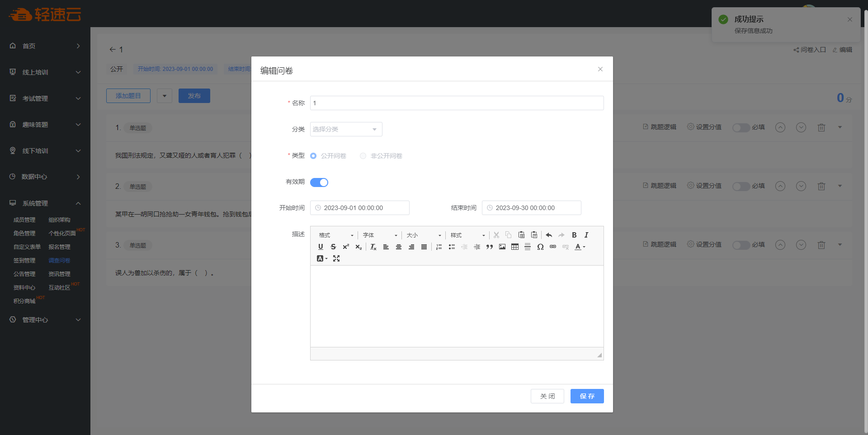The image size is (868, 435).
Task: Click the 保存 button
Action: 587,396
